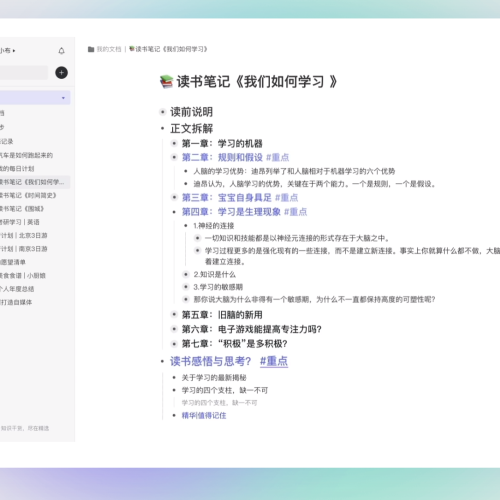Open sidebar document 读书笔记《时间简史》
The image size is (500, 500).
click(x=28, y=195)
